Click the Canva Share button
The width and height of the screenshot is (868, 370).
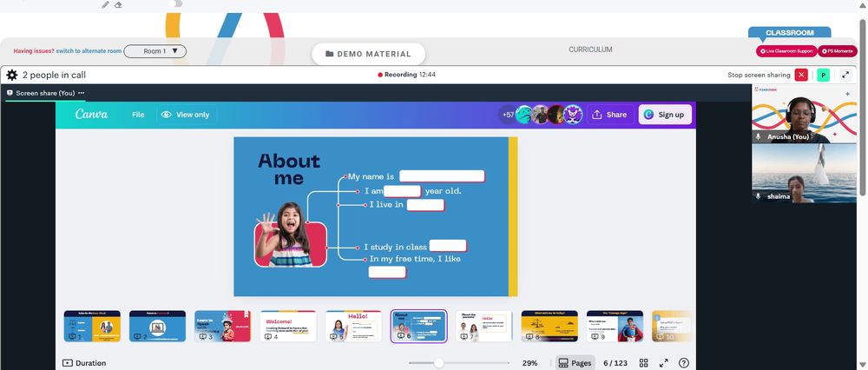coord(610,115)
